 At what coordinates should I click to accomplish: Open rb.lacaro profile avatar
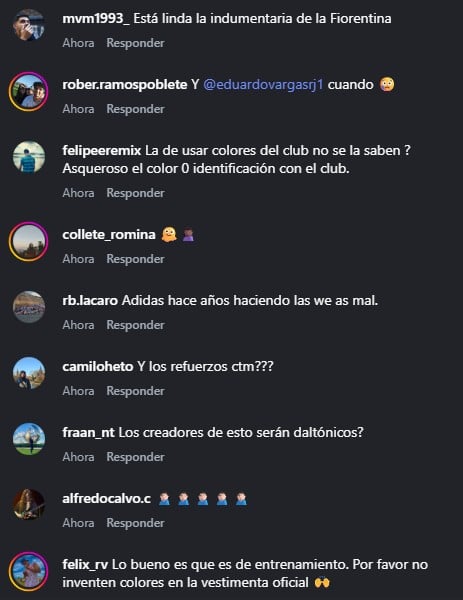[x=29, y=307]
